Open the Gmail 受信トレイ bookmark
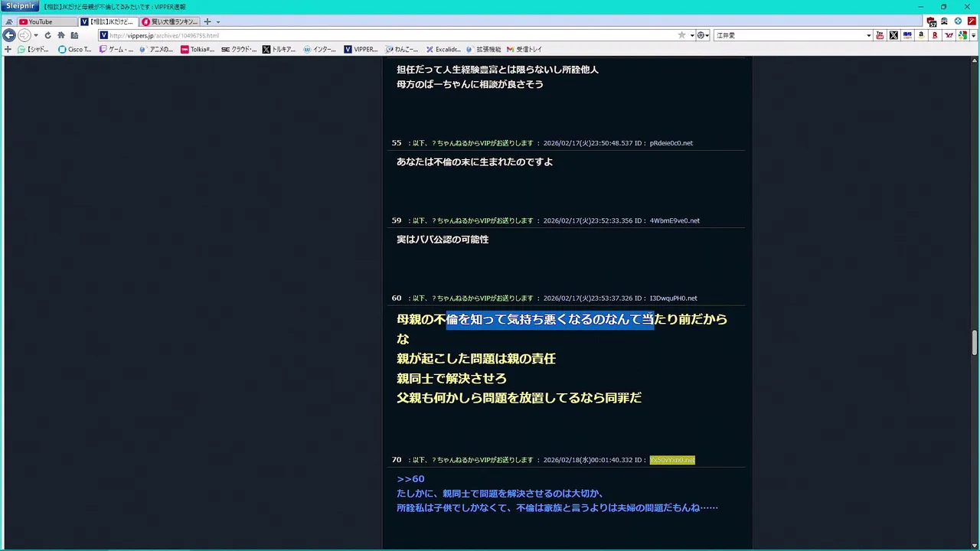980x551 pixels. point(524,49)
